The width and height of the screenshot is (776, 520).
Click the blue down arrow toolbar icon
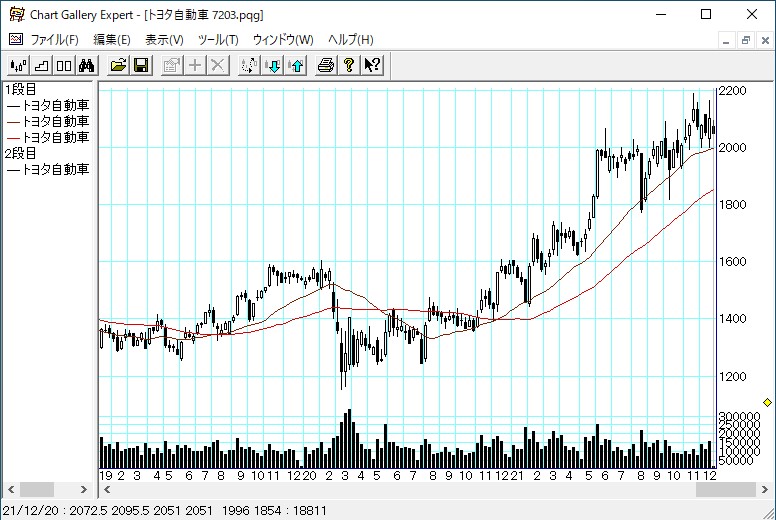tap(272, 65)
